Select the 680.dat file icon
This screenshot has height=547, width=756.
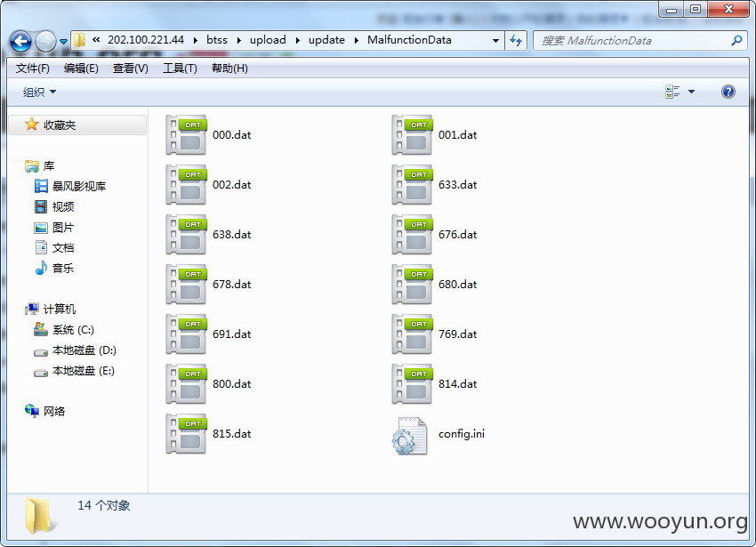click(x=412, y=284)
